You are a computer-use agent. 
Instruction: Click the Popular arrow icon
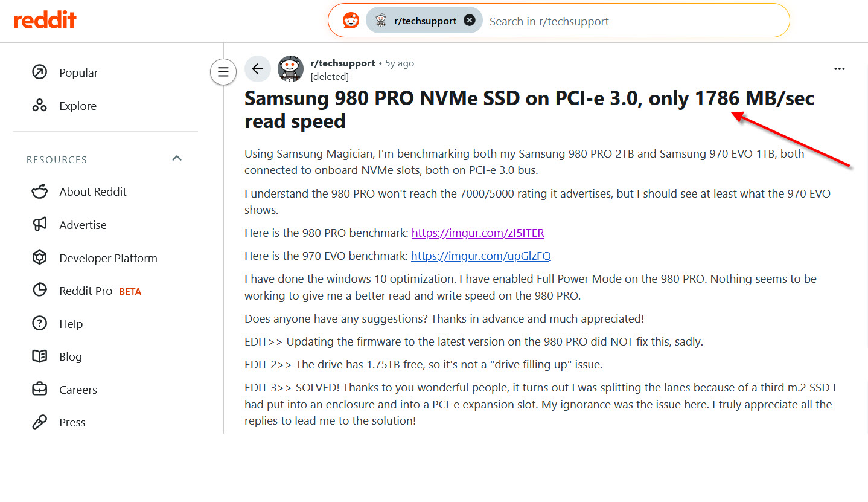(39, 72)
